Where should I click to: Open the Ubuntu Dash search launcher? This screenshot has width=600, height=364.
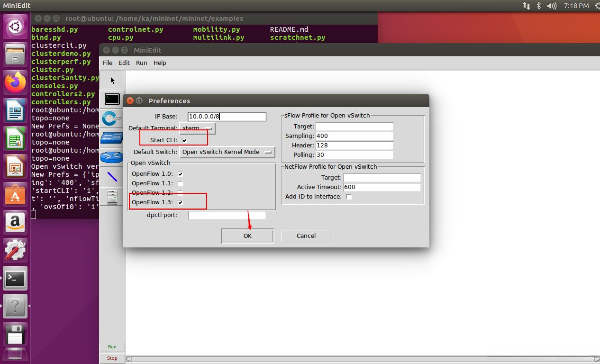pos(16,27)
